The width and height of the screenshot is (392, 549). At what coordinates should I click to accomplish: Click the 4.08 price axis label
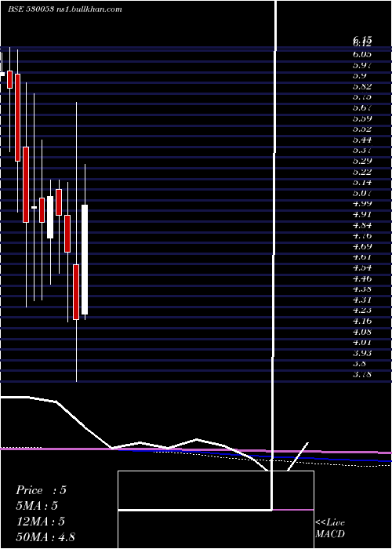[362, 332]
